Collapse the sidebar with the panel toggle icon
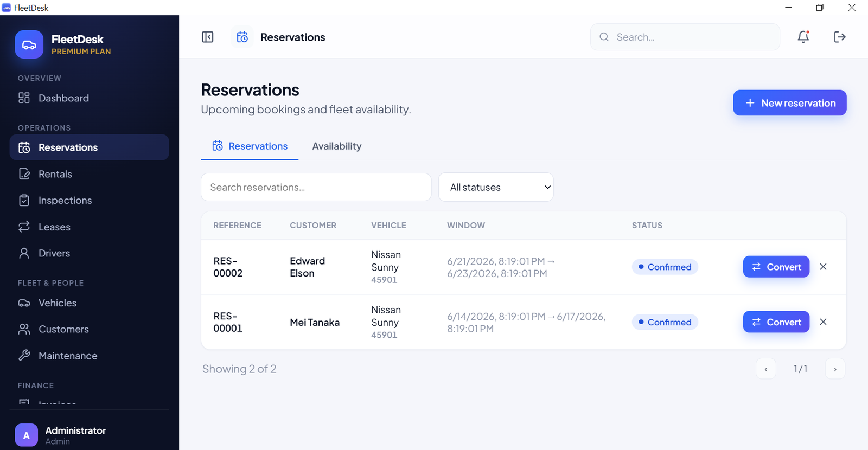The width and height of the screenshot is (868, 450). 207,37
